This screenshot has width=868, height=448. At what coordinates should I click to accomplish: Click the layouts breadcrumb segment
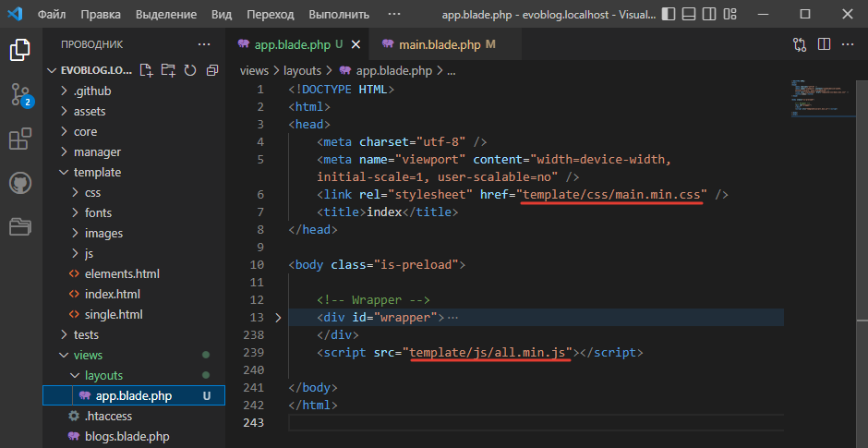305,70
